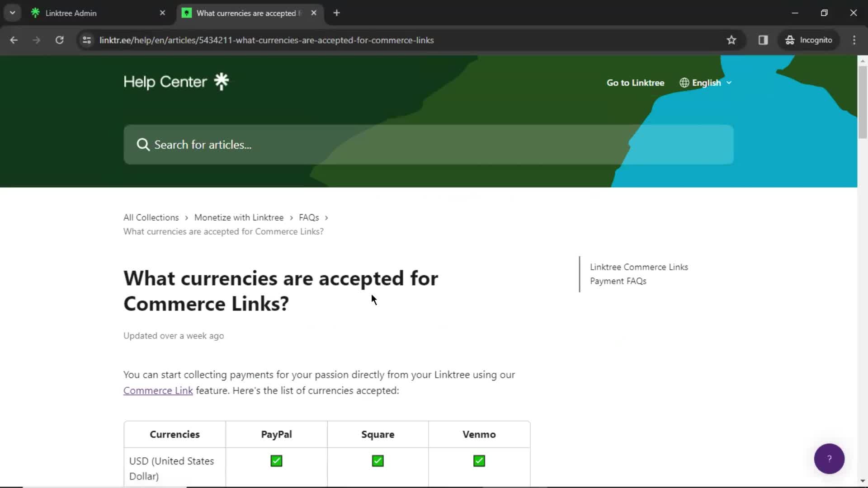Viewport: 868px width, 488px height.
Task: Open the tab search dropdown arrow
Action: coord(13,13)
